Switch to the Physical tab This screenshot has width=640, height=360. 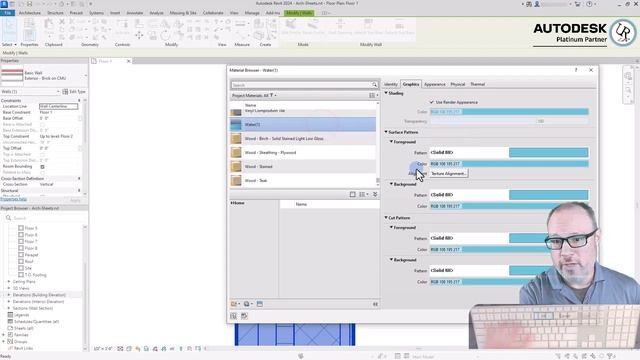[458, 84]
